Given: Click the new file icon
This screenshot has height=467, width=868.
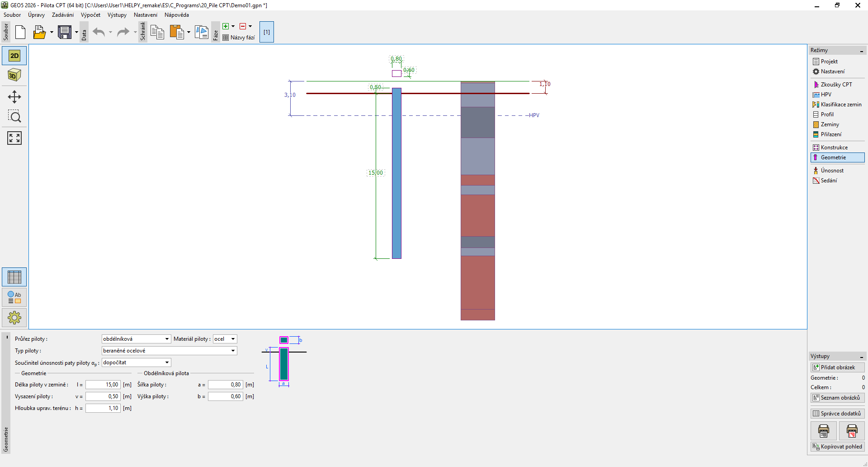Looking at the screenshot, I should (20, 32).
